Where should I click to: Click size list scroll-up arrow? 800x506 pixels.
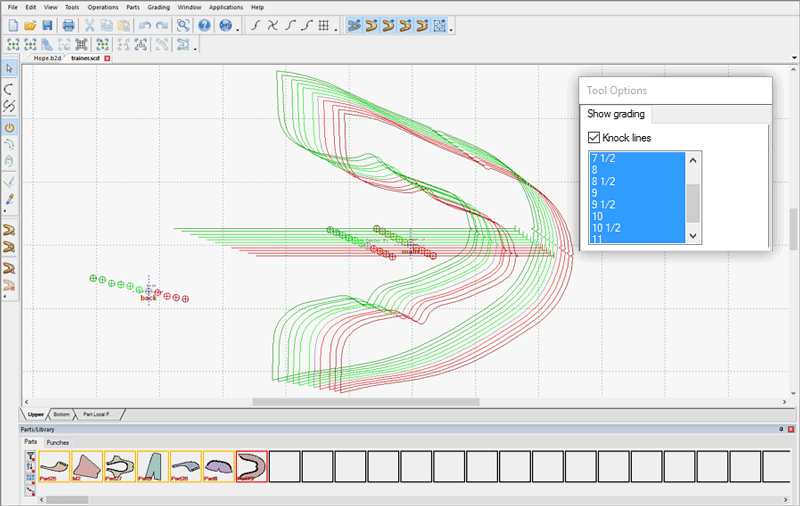point(693,160)
